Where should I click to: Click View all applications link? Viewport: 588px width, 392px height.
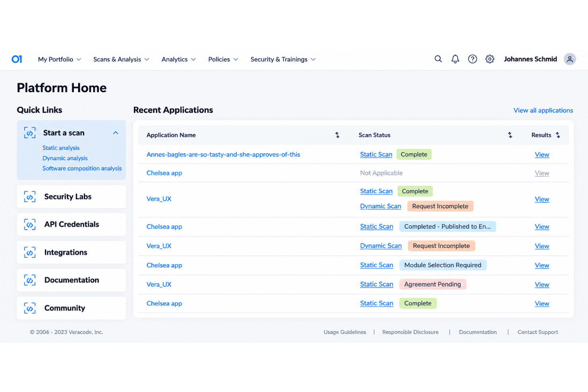[x=543, y=110]
